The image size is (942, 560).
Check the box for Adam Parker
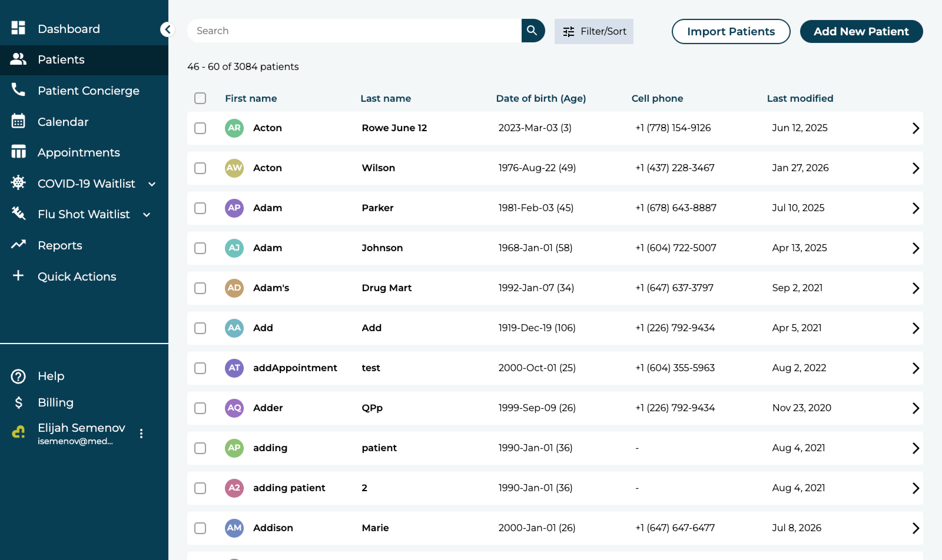(200, 208)
